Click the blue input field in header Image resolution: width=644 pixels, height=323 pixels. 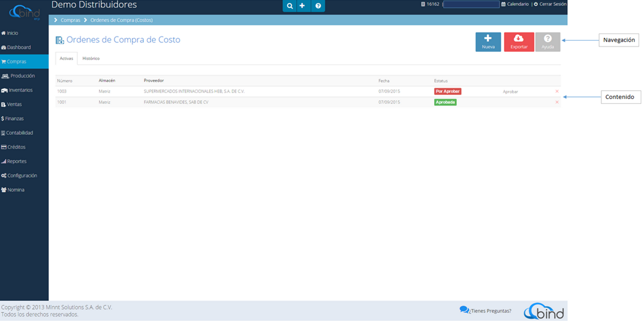coord(471,4)
